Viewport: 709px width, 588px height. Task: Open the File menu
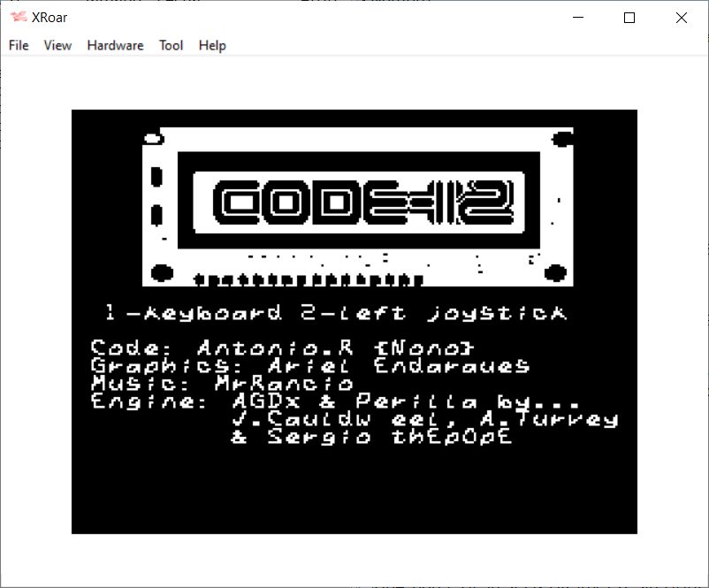pyautogui.click(x=19, y=45)
